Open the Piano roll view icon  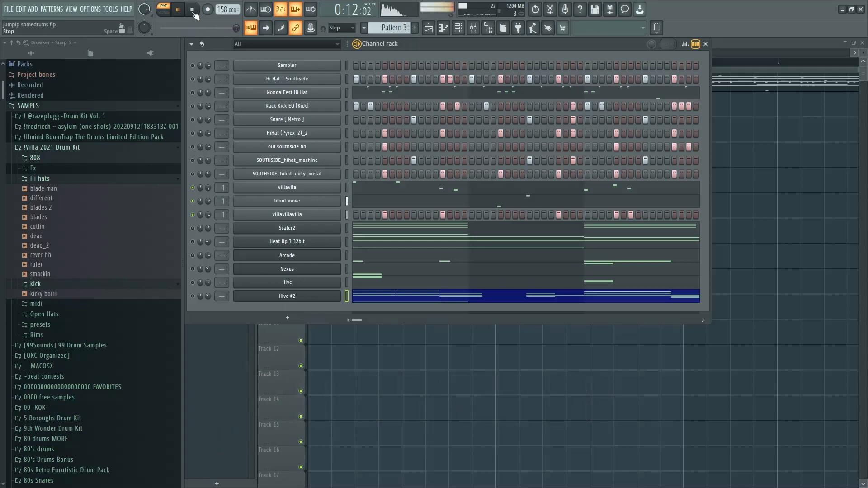point(443,28)
